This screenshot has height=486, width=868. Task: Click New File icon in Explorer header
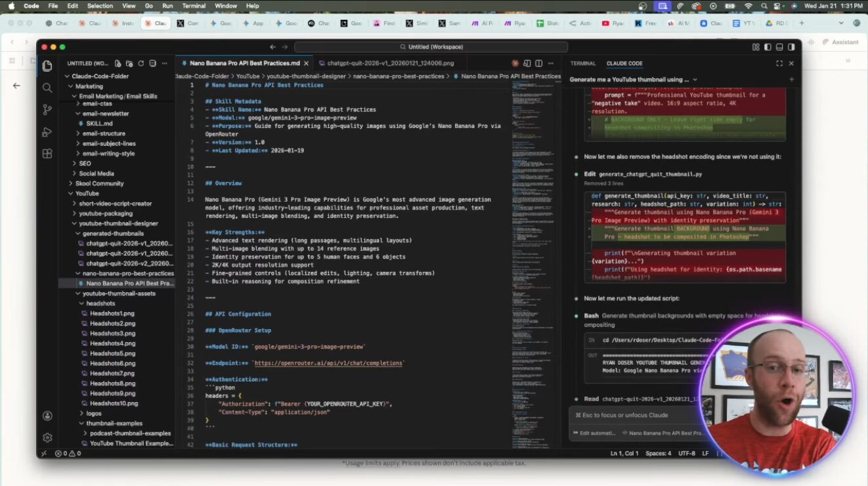pyautogui.click(x=118, y=64)
